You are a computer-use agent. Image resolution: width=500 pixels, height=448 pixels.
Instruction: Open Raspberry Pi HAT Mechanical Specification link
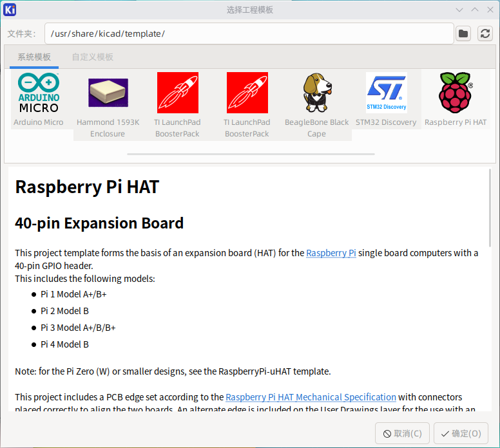(311, 397)
